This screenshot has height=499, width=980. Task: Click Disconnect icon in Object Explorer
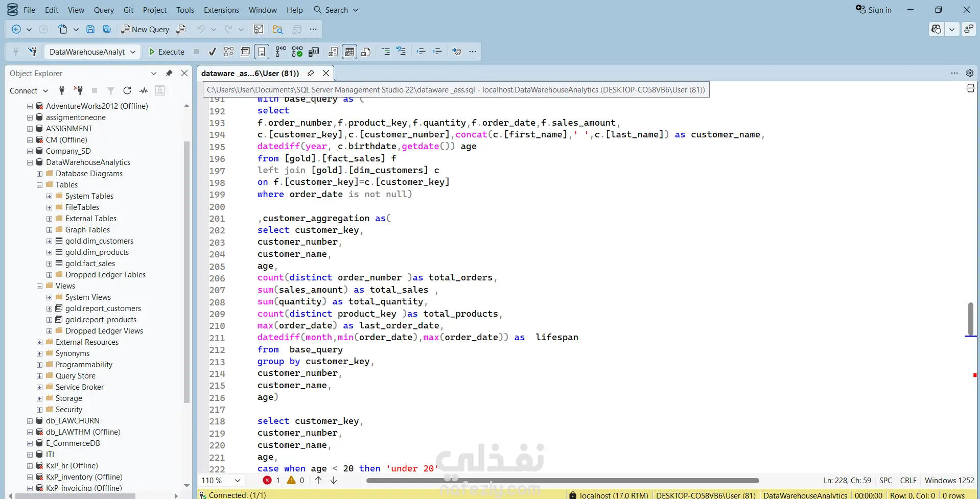pos(78,90)
